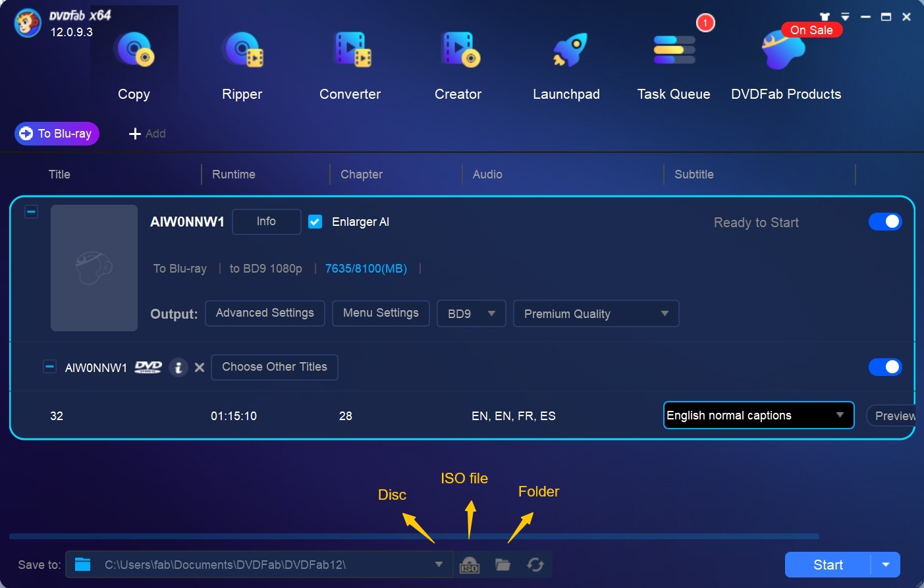Viewport: 924px width, 588px height.
Task: Select ISO file as output destination
Action: coord(470,564)
